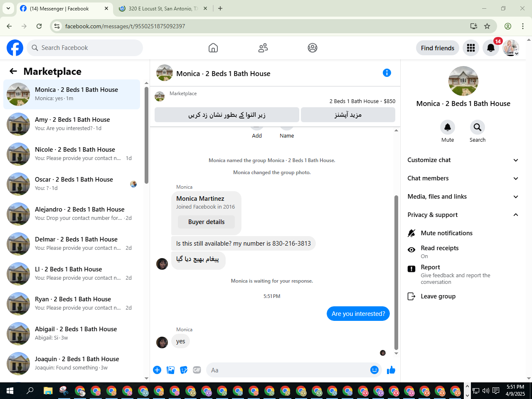The width and height of the screenshot is (532, 399).
Task: Open Buyer details for Monica Martinez
Action: point(206,222)
